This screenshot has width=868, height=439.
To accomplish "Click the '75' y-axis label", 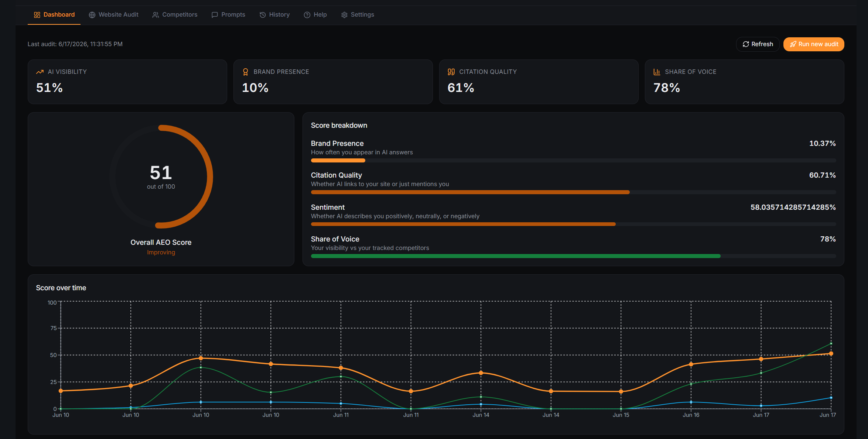I will pyautogui.click(x=54, y=328).
